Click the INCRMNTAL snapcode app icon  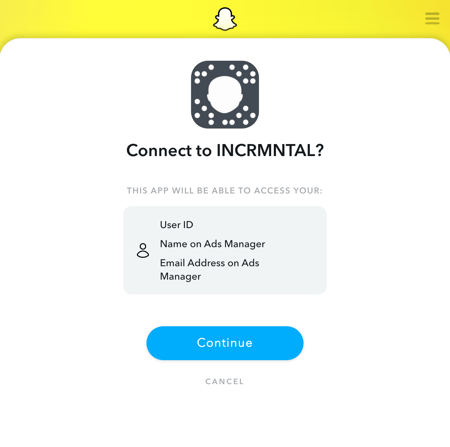click(225, 94)
